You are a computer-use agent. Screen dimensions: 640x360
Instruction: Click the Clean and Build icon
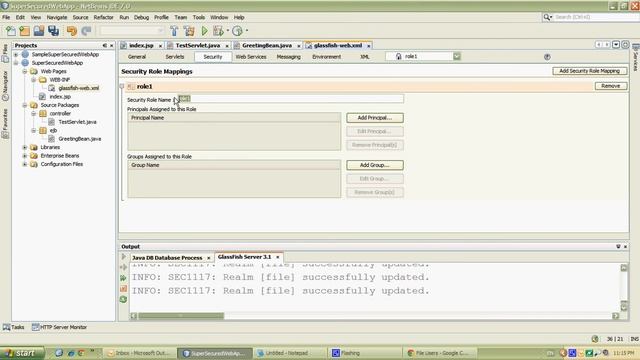(x=189, y=31)
